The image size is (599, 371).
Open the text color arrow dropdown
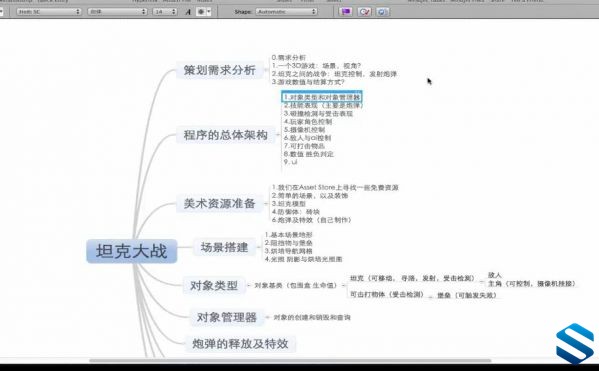pyautogui.click(x=209, y=12)
